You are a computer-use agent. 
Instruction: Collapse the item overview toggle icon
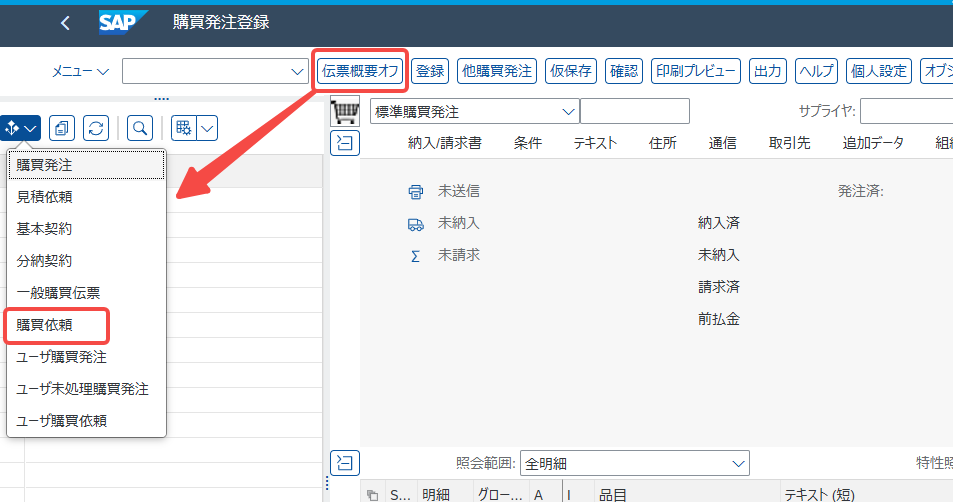click(345, 462)
